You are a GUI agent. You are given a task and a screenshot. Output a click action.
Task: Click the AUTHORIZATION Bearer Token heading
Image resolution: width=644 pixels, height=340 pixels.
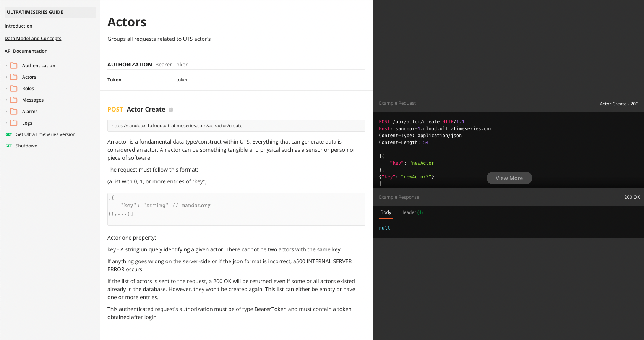[148, 65]
